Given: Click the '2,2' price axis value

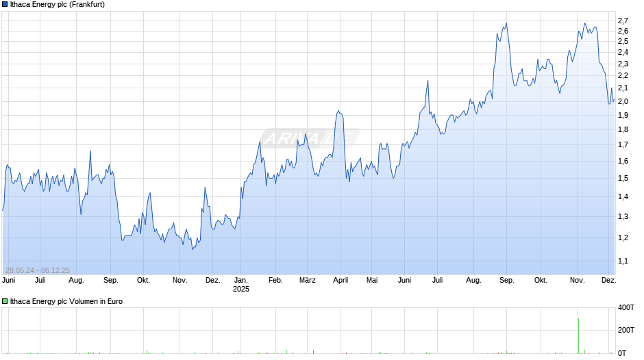Looking at the screenshot, I should pyautogui.click(x=623, y=75).
